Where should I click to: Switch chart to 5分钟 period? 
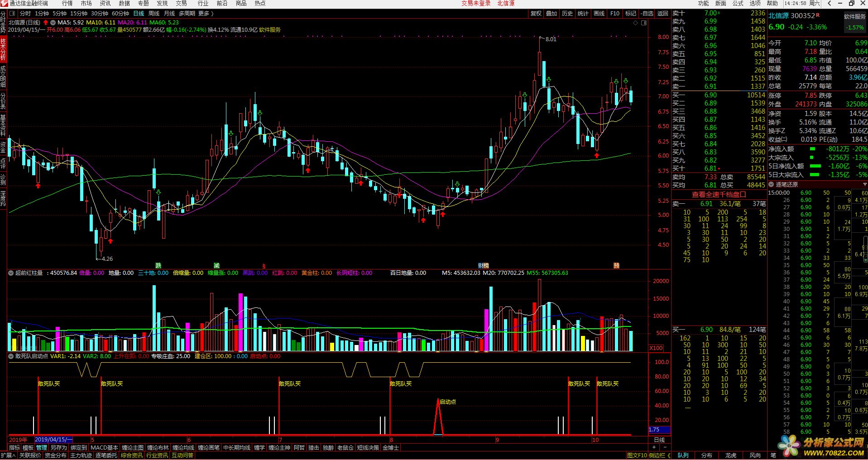coord(59,14)
